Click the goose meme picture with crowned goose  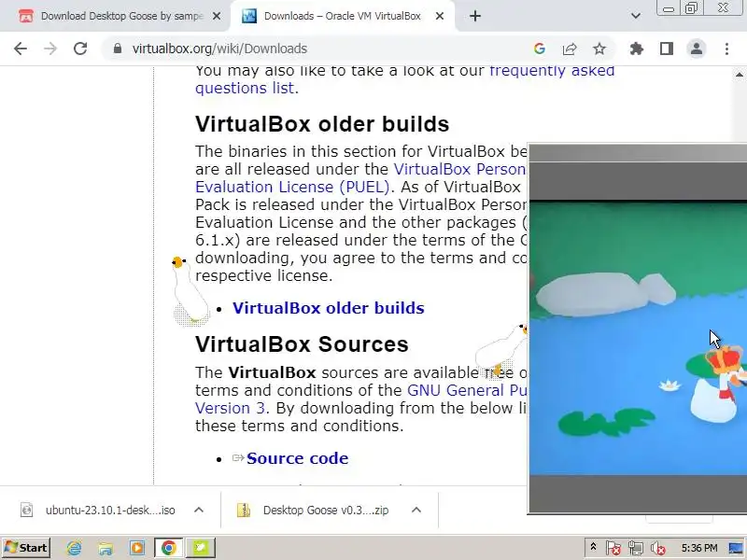click(639, 338)
